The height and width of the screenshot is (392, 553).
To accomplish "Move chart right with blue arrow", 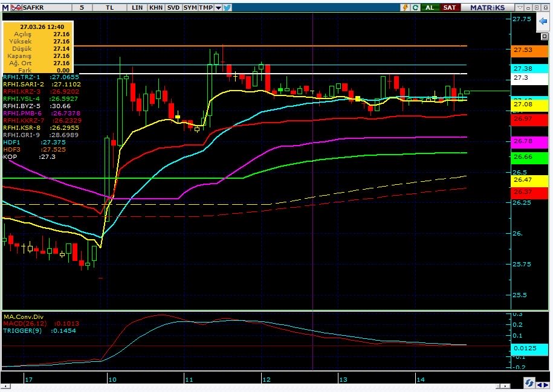I will click(x=546, y=384).
